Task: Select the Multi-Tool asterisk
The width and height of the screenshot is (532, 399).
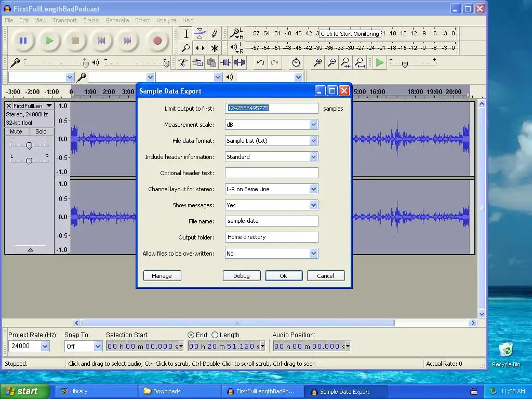Action: [x=215, y=48]
